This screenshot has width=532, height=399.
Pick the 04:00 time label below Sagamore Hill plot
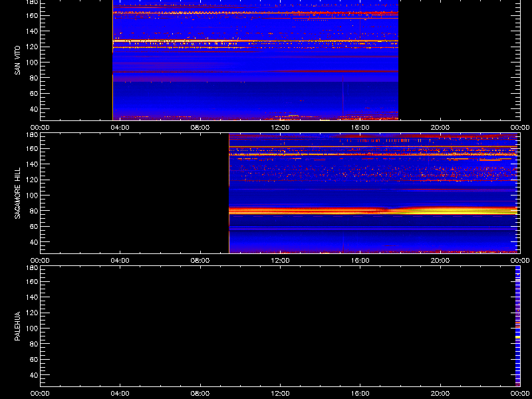pyautogui.click(x=120, y=261)
